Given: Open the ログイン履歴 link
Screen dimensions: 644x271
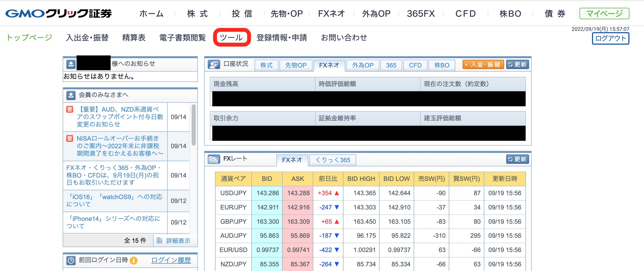Looking at the screenshot, I should point(171,260).
